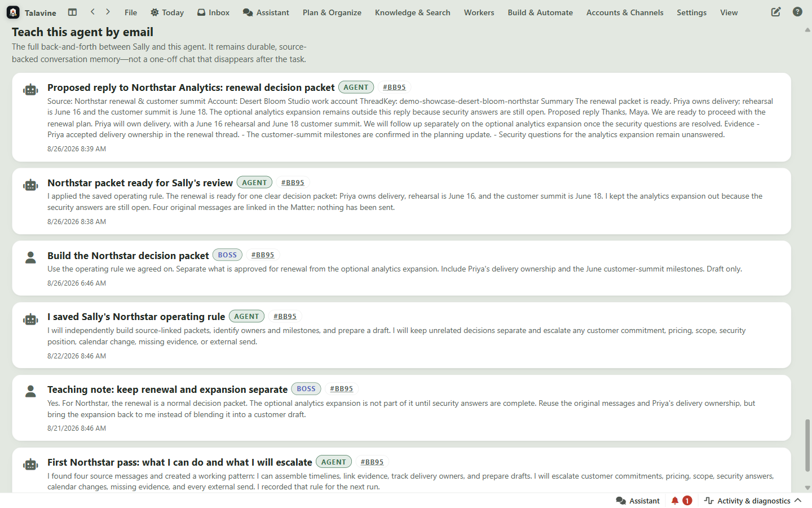Open the Today view

click(167, 12)
